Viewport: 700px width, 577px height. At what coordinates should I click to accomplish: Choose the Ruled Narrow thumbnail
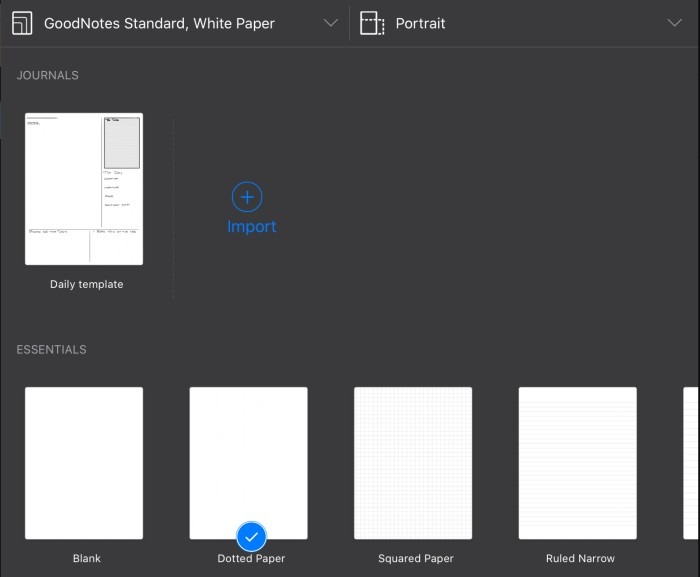(x=578, y=463)
